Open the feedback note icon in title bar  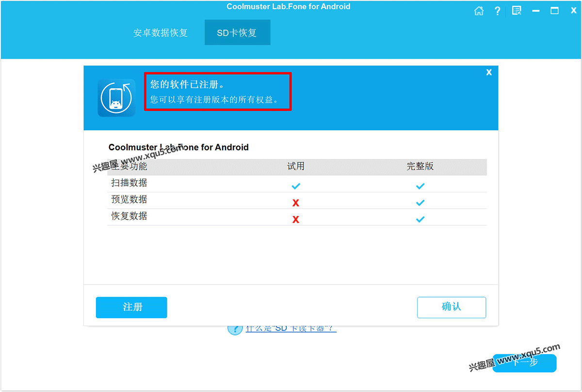pos(517,11)
